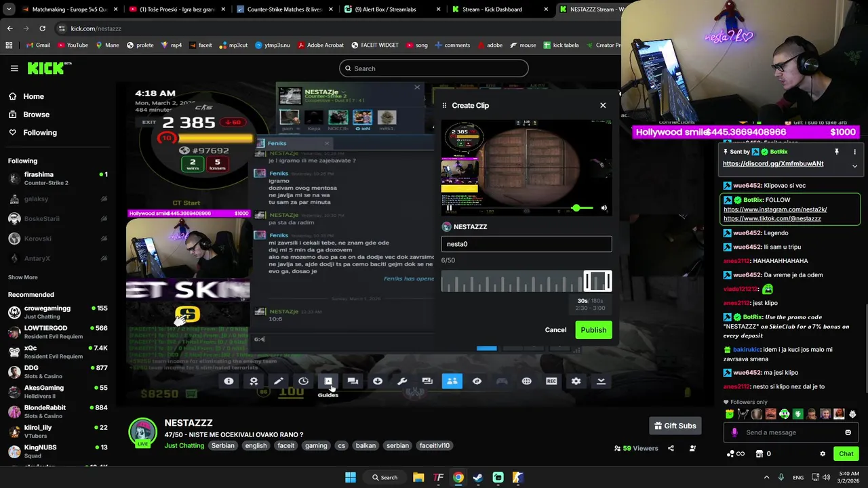Expand the pinned message chevron

pos(854,166)
